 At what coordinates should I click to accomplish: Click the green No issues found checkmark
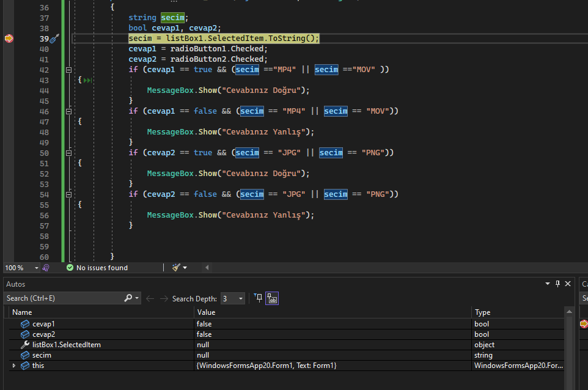coord(70,268)
